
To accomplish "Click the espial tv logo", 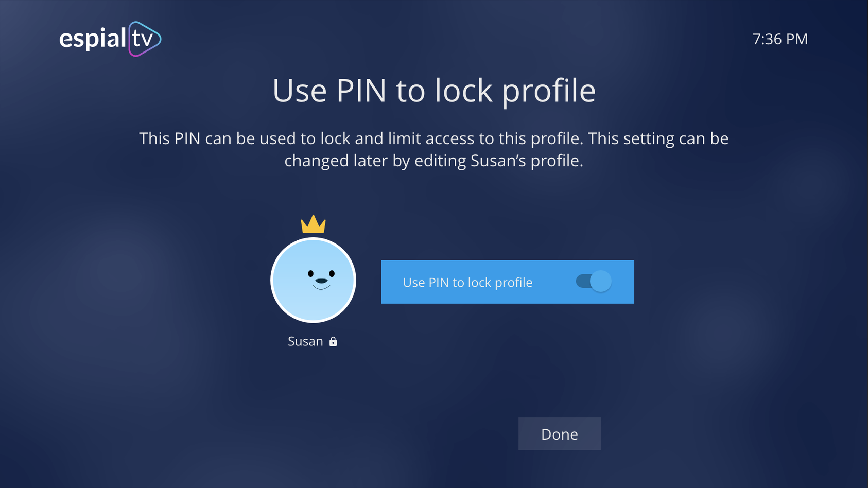I will [x=110, y=39].
